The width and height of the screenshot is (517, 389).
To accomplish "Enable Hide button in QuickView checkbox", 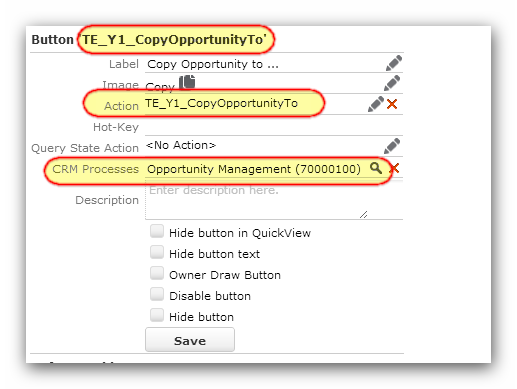I will coord(157,231).
